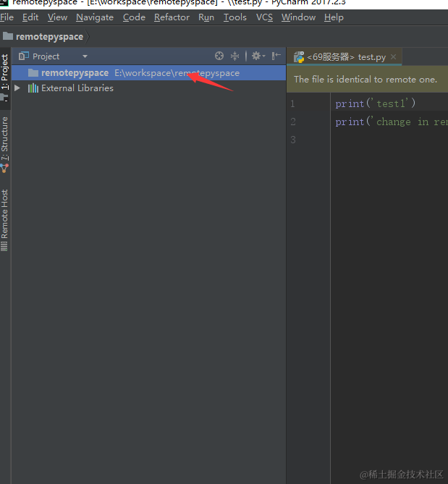Screen dimensions: 448x484
Task: Select remotepyspace project root folder
Action: pyautogui.click(x=148, y=73)
